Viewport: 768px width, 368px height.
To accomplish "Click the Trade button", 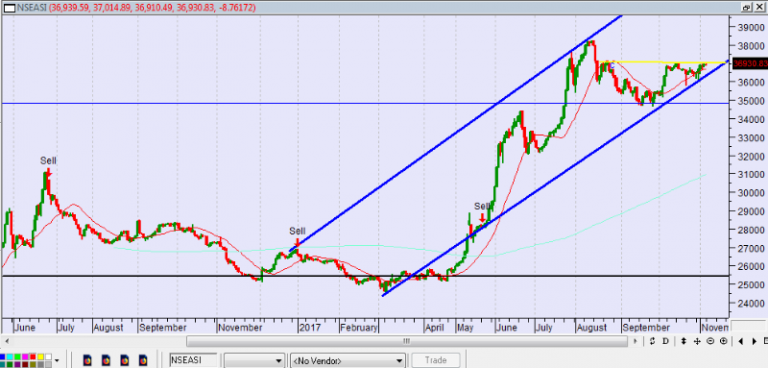I will pos(435,361).
